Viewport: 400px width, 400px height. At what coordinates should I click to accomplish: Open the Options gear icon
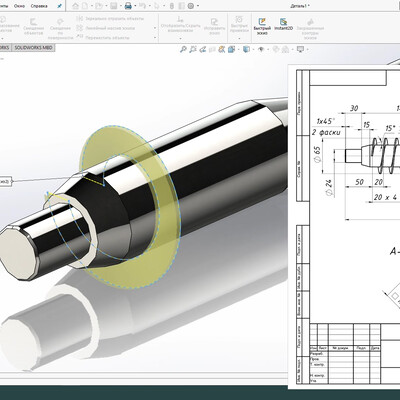point(190,6)
